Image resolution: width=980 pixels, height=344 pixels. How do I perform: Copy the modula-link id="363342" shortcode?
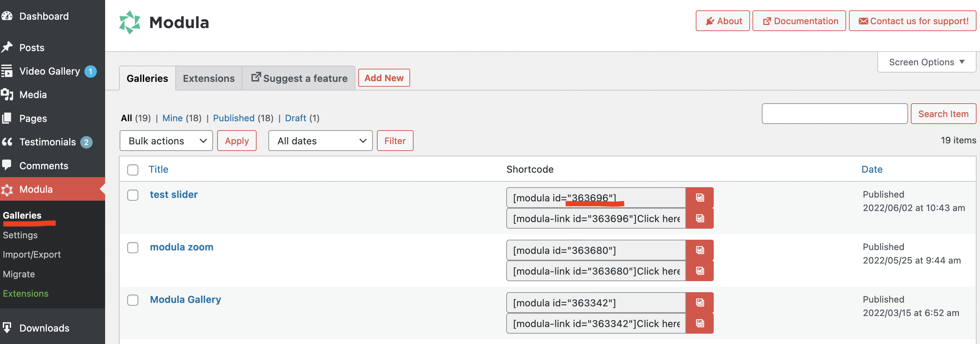[x=699, y=323]
